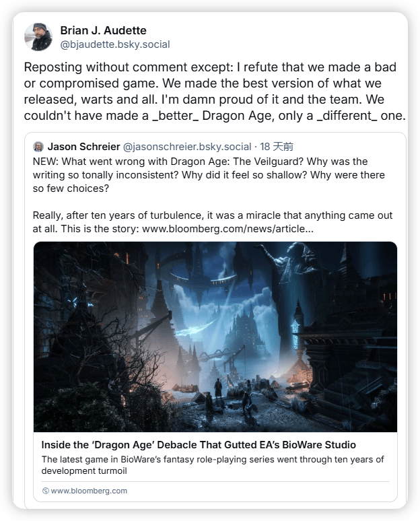Click the paragraph 'Really, after ten years of turbulence'
The width and height of the screenshot is (420, 521).
(213, 222)
